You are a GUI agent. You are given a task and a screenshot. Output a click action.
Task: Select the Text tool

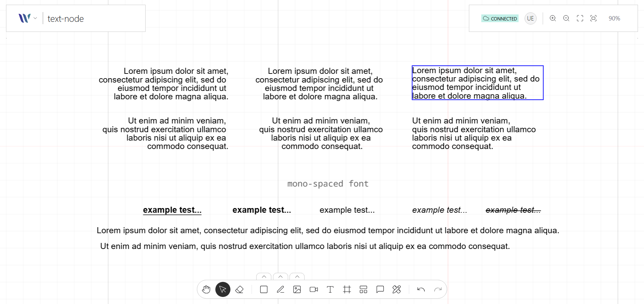(330, 289)
